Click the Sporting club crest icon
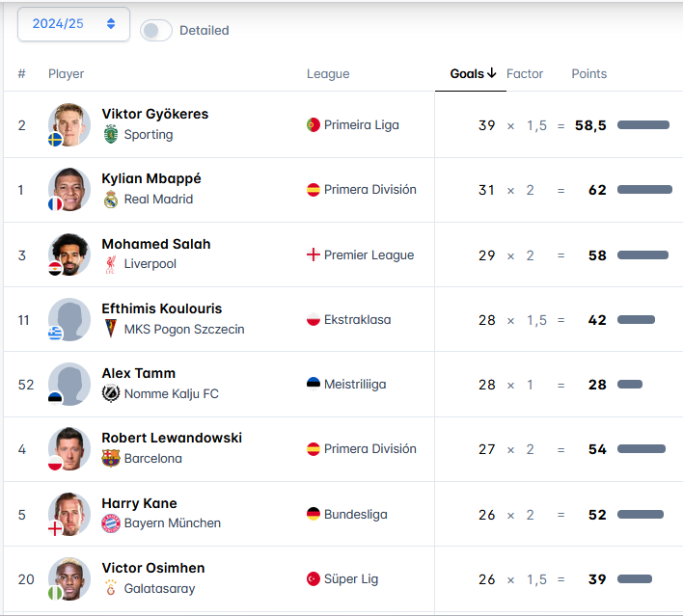The image size is (683, 616). (111, 135)
